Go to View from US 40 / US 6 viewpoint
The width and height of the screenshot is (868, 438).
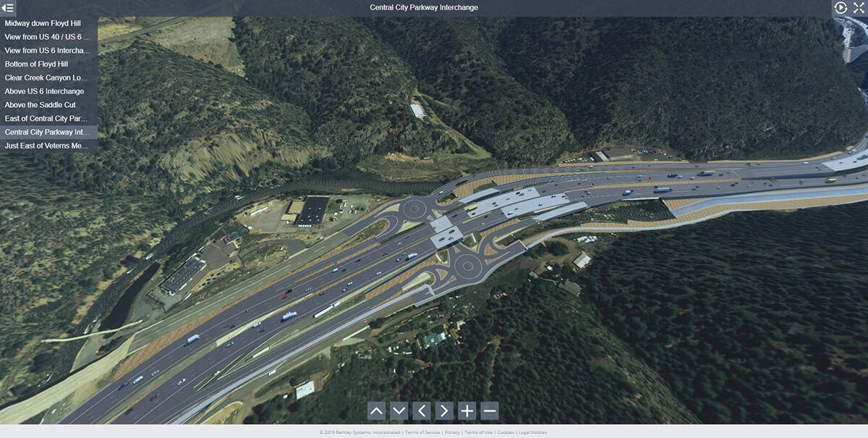pyautogui.click(x=47, y=37)
